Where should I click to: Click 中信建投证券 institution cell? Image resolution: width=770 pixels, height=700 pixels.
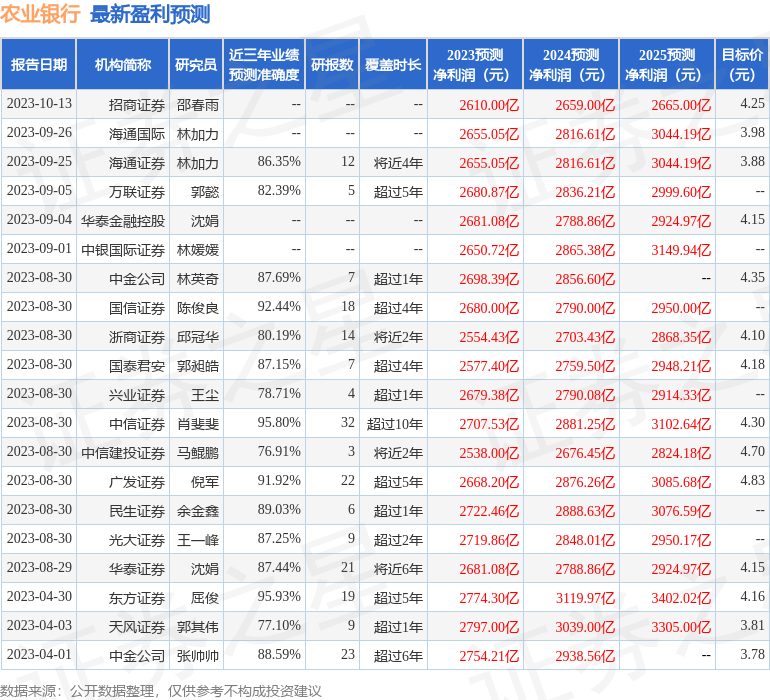(123, 453)
